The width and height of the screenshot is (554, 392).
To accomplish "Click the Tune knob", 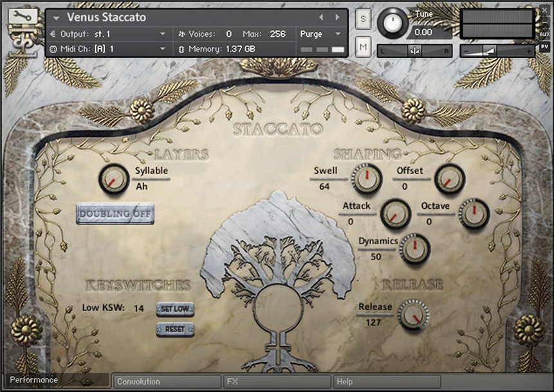I will point(392,23).
